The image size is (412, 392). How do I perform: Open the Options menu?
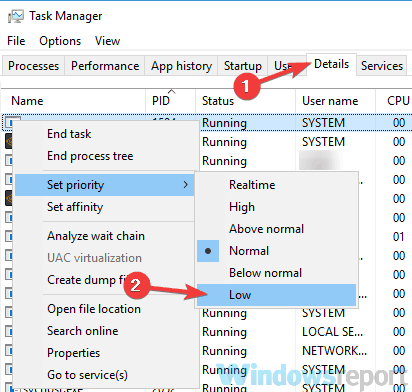click(60, 41)
